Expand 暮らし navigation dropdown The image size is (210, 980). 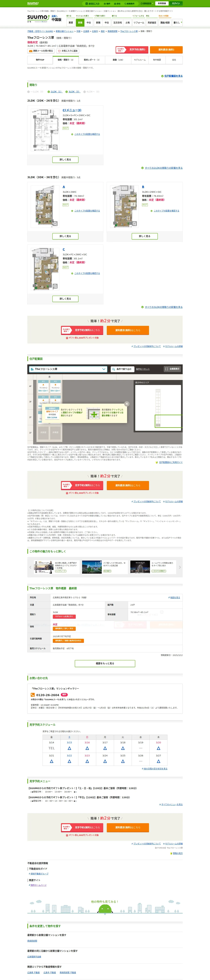click(x=177, y=23)
